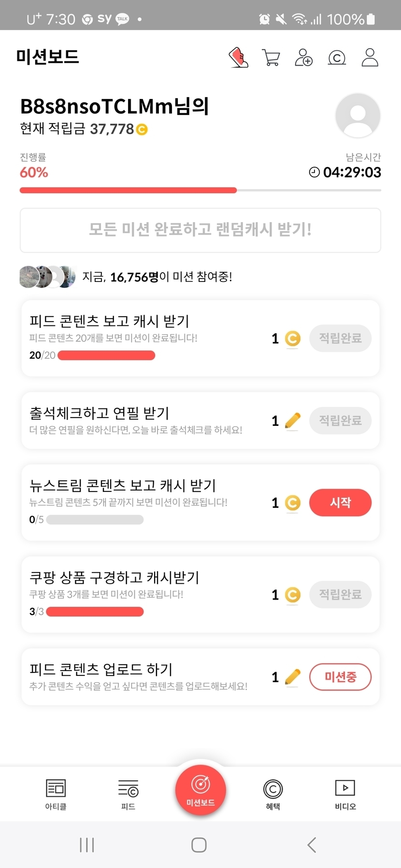401x868 pixels.
Task: Open the cash coin icon in header
Action: point(337,58)
